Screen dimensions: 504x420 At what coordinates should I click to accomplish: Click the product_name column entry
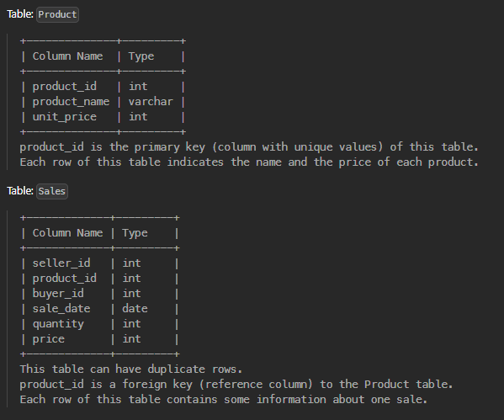tap(71, 102)
